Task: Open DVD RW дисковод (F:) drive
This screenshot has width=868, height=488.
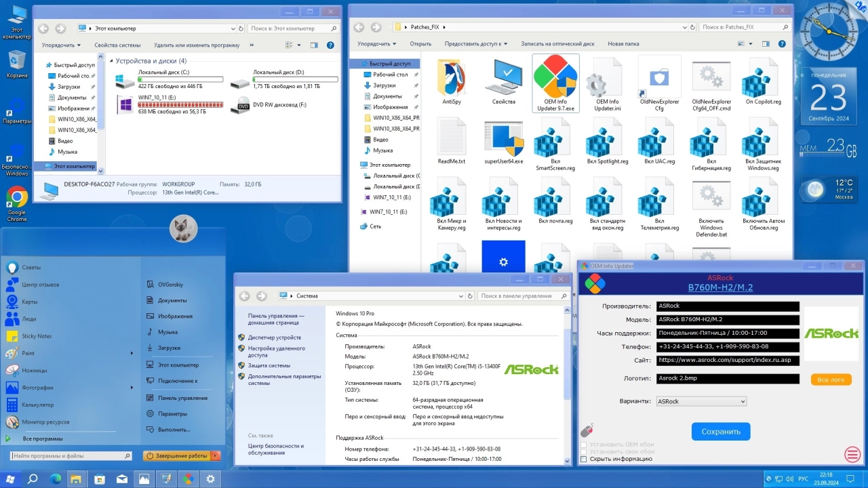Action: [x=269, y=105]
